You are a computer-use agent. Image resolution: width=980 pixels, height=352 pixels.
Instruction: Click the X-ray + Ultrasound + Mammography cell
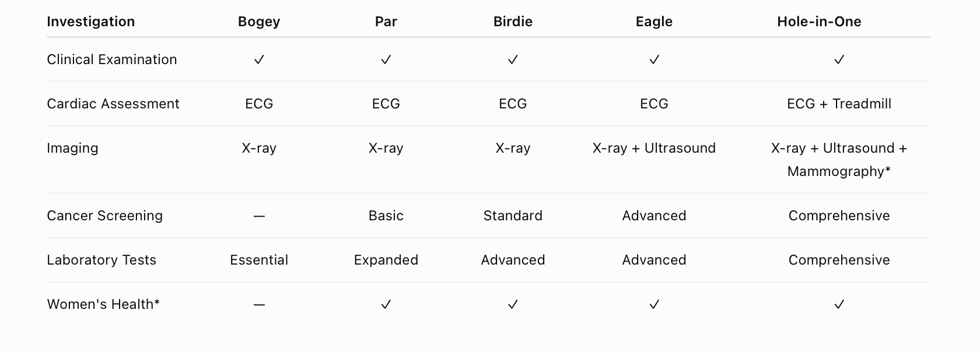[839, 160]
